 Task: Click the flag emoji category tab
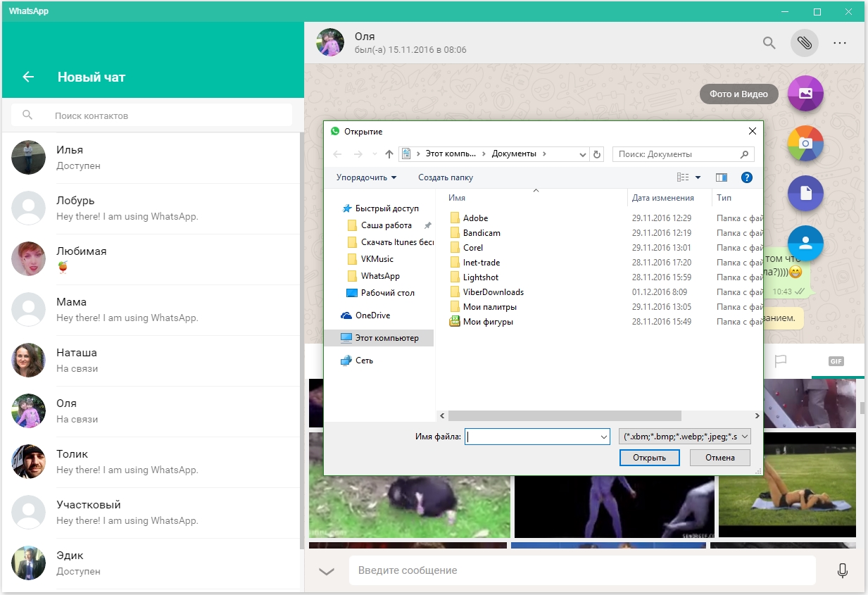click(780, 361)
